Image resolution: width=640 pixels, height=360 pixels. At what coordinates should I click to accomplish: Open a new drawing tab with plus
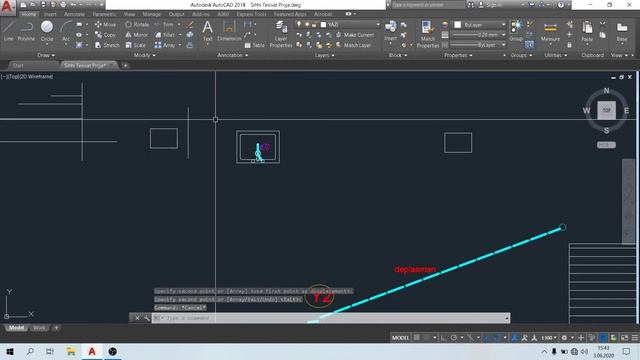tap(126, 65)
